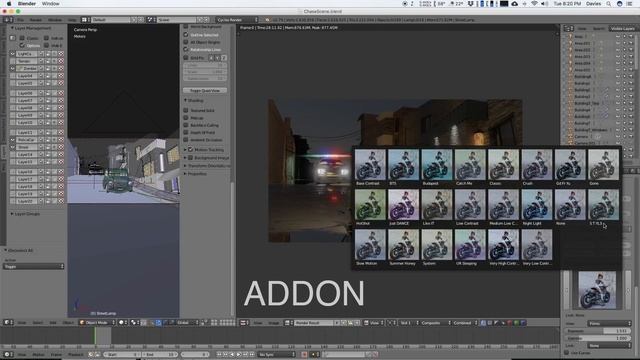
Task: Open the Composite layer dropdown
Action: (435, 323)
